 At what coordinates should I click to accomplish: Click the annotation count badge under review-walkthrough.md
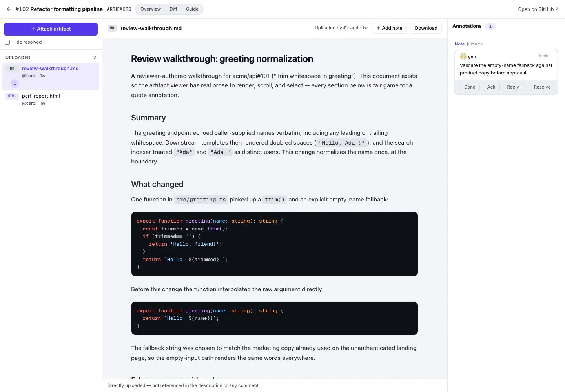click(15, 83)
